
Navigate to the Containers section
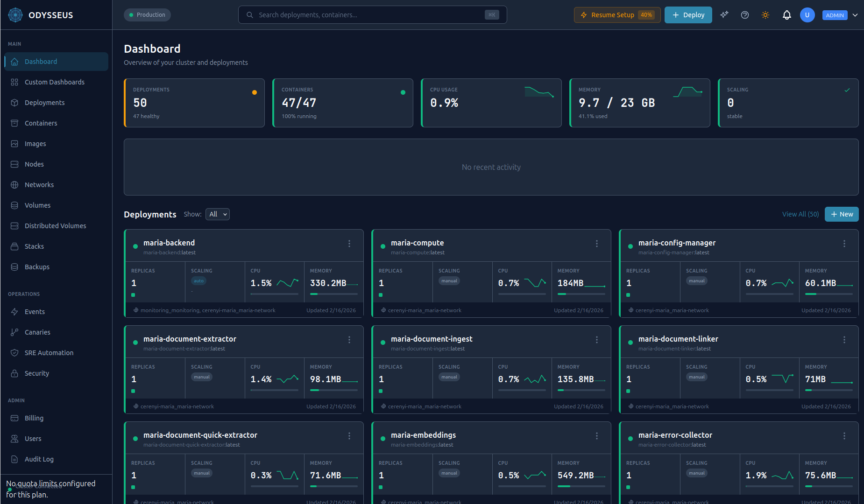click(41, 123)
